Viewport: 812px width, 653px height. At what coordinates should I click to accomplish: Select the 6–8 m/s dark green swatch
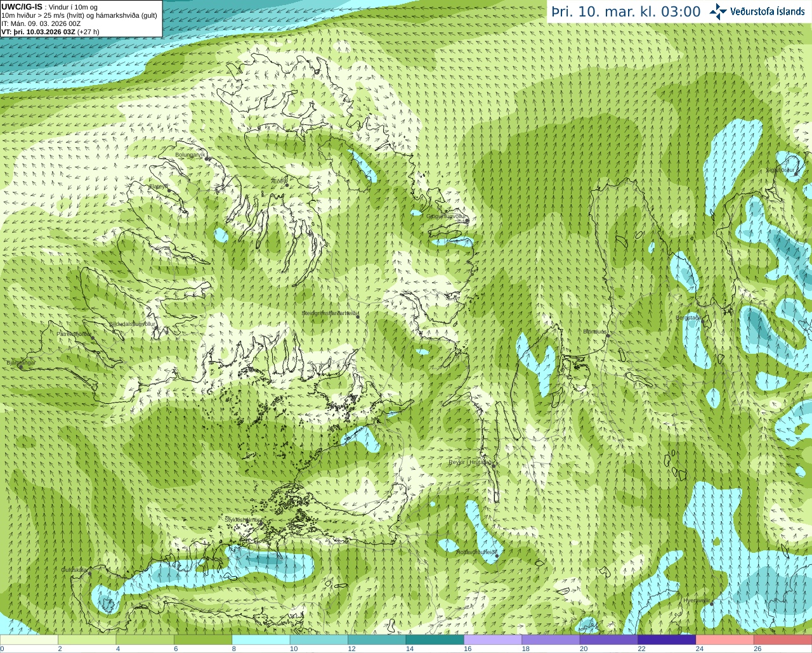203,640
